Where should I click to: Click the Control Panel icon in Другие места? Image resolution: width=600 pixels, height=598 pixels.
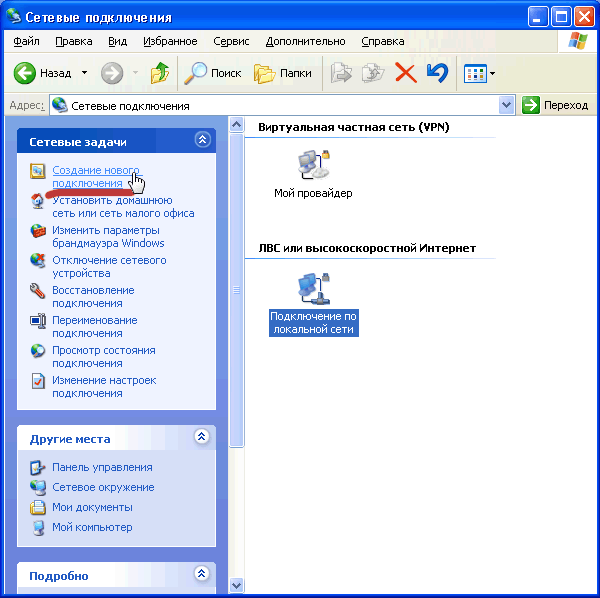(x=38, y=467)
